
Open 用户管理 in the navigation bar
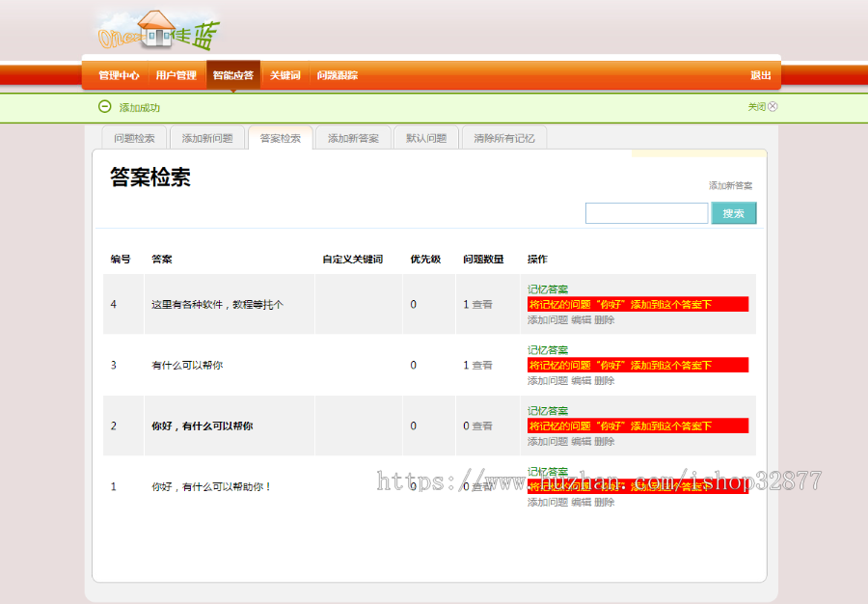[x=176, y=75]
